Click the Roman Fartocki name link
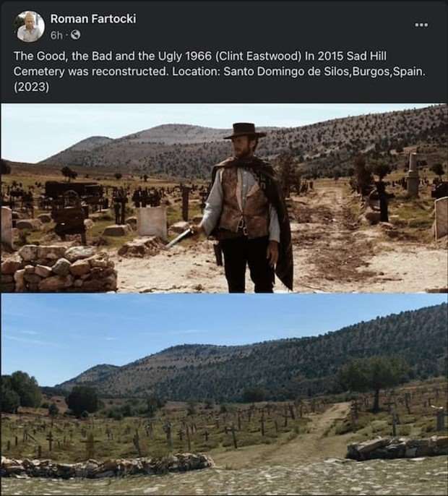 [x=93, y=19]
